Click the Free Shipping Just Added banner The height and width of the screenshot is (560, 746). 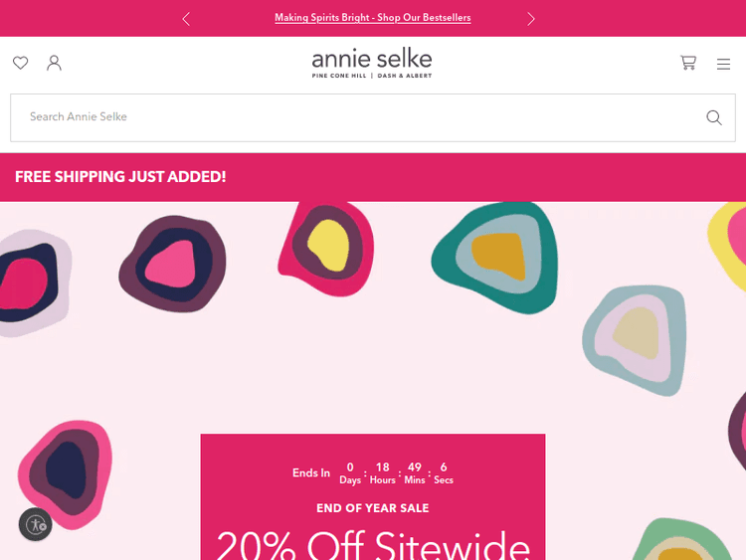(120, 177)
